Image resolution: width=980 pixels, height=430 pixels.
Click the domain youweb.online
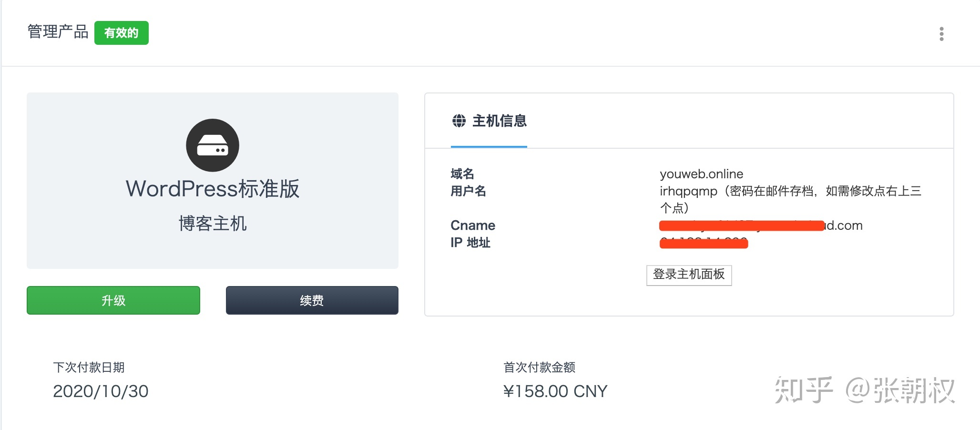tap(701, 174)
